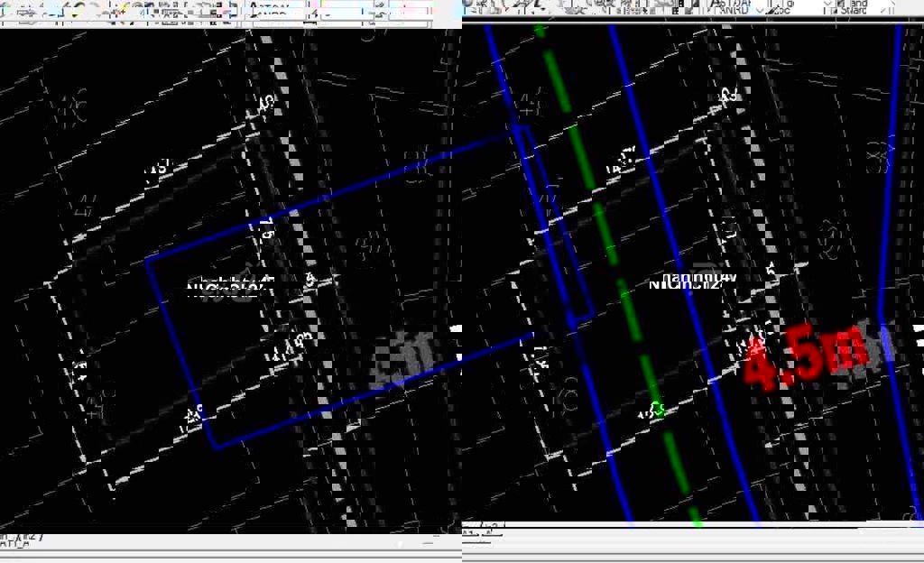Screen dimensions: 924x563
Task: Click lot number 41 in left drawing
Action: pos(367,245)
